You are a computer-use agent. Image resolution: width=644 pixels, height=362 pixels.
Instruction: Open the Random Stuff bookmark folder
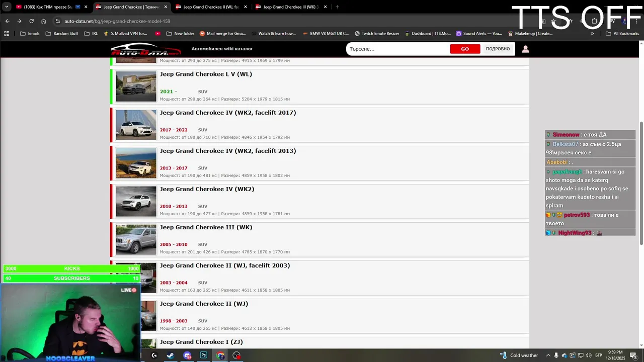(62, 34)
